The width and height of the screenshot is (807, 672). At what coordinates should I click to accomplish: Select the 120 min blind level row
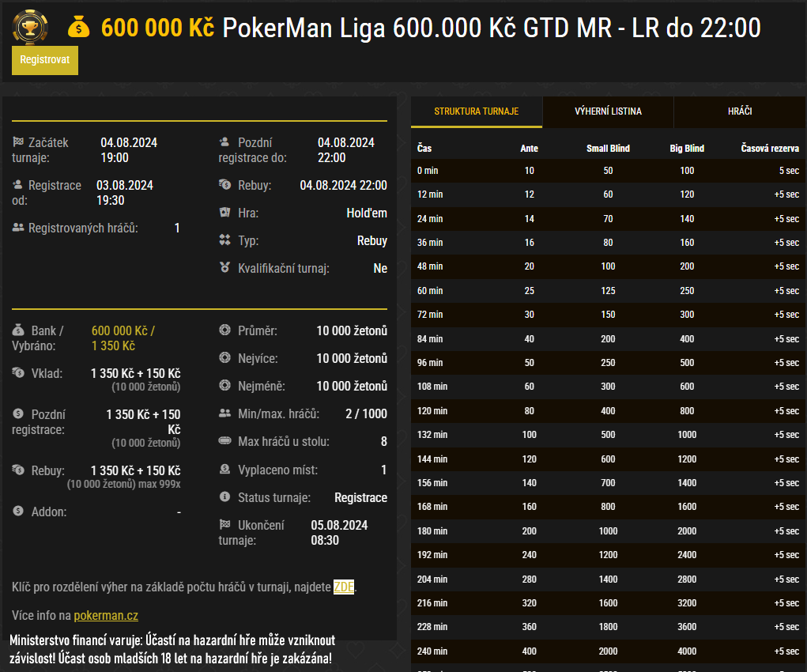[609, 411]
